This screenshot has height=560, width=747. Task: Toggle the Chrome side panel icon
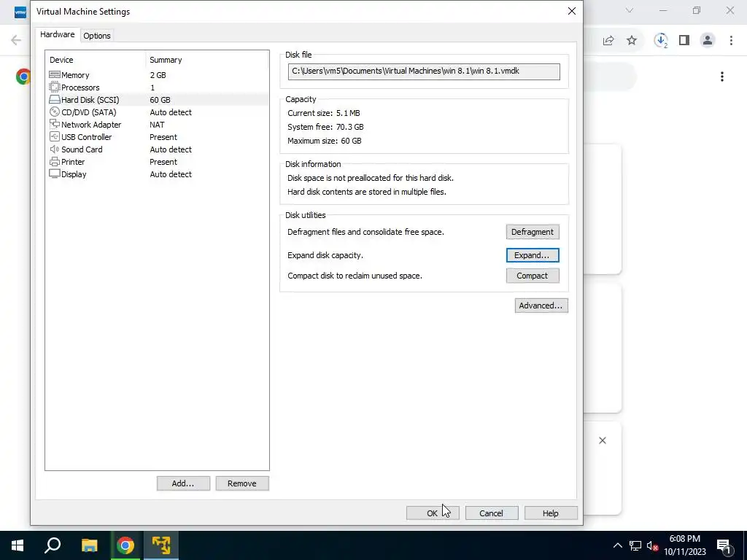[684, 41]
